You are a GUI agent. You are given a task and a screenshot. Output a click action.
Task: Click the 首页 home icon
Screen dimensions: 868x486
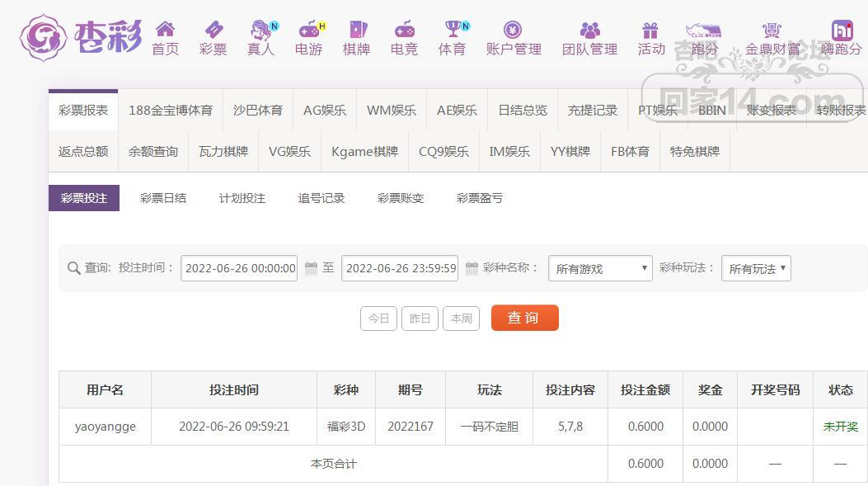click(x=166, y=30)
